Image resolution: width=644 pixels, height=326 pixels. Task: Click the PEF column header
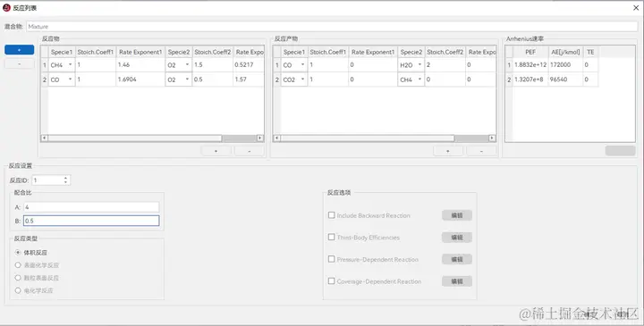click(x=530, y=52)
